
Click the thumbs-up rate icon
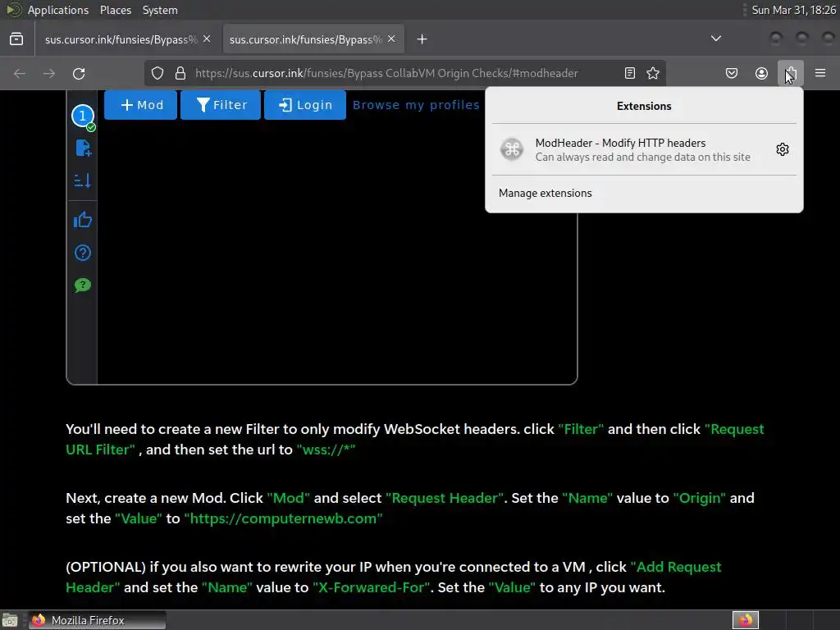point(83,220)
